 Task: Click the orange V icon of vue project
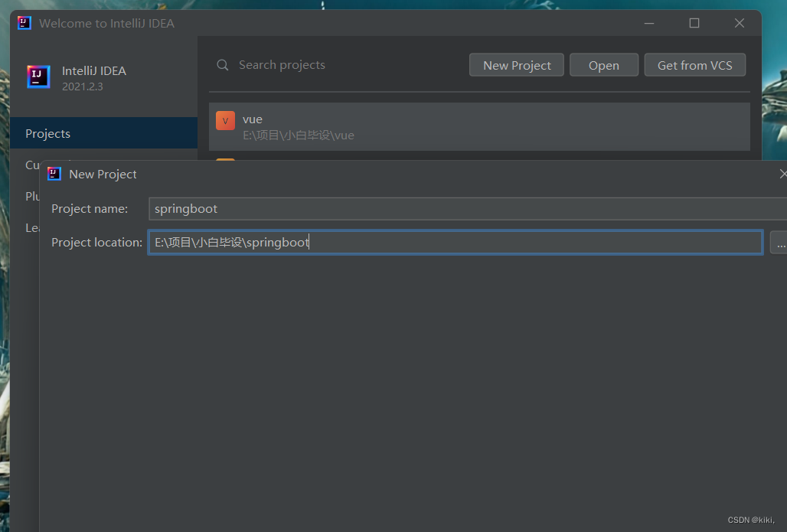click(225, 120)
